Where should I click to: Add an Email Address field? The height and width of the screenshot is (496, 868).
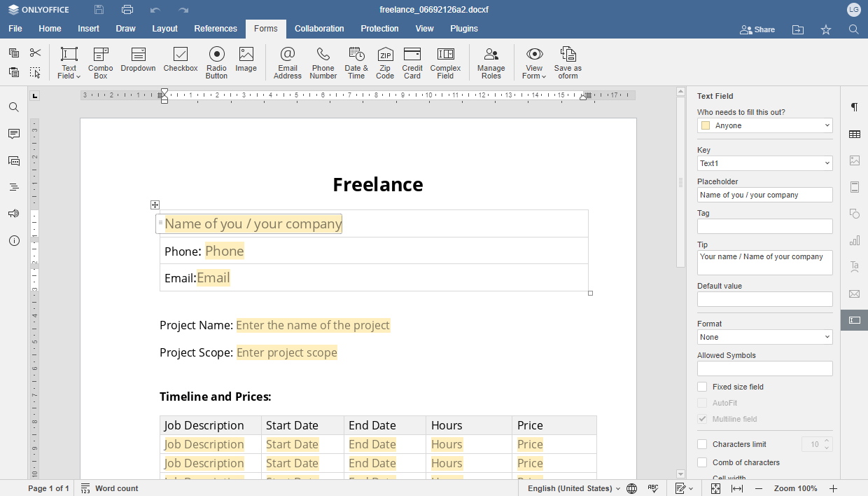pos(287,62)
